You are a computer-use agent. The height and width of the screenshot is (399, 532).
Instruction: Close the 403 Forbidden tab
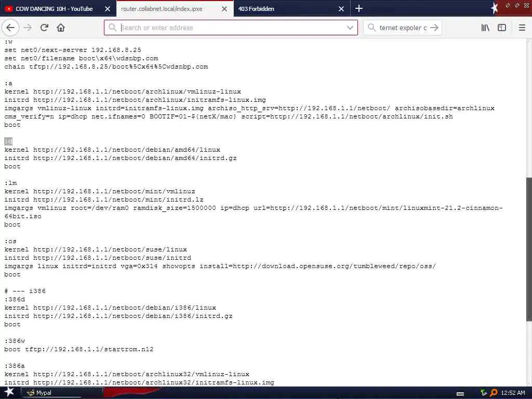pyautogui.click(x=341, y=9)
